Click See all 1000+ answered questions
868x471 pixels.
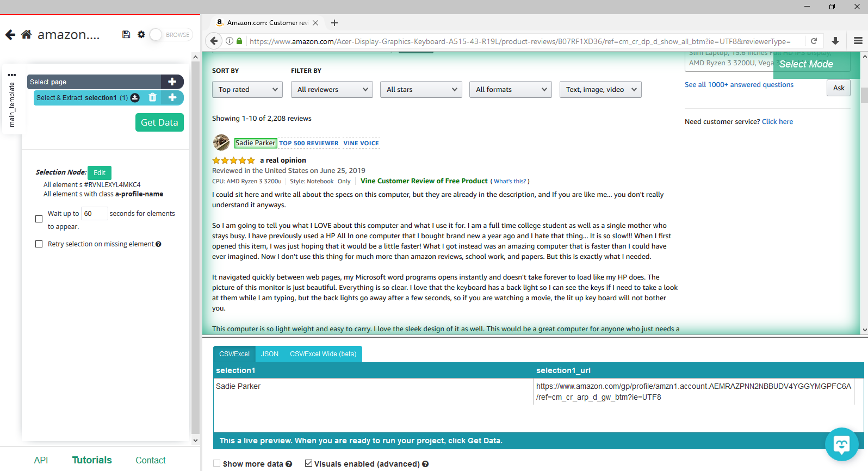tap(739, 85)
